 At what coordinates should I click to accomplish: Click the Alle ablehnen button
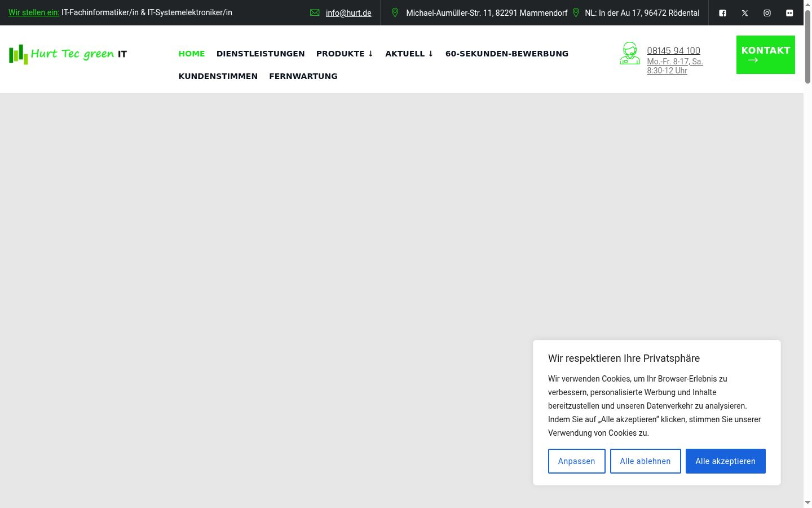[x=646, y=461]
